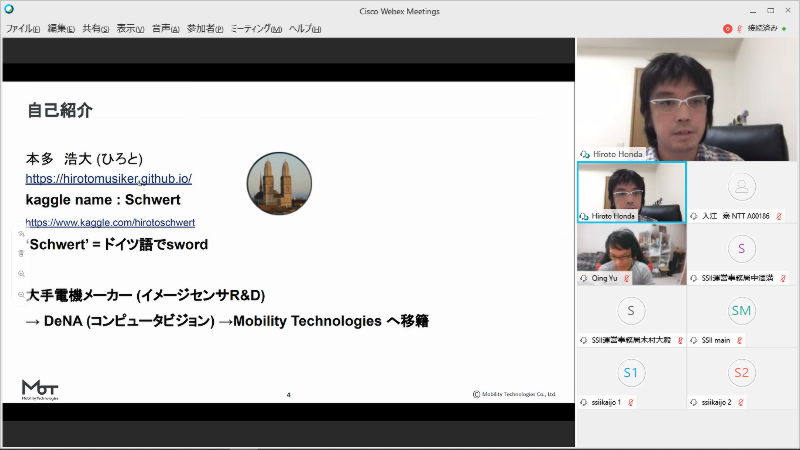
Task: Click the headset icon beside ssiikaijo 2
Action: pos(694,403)
